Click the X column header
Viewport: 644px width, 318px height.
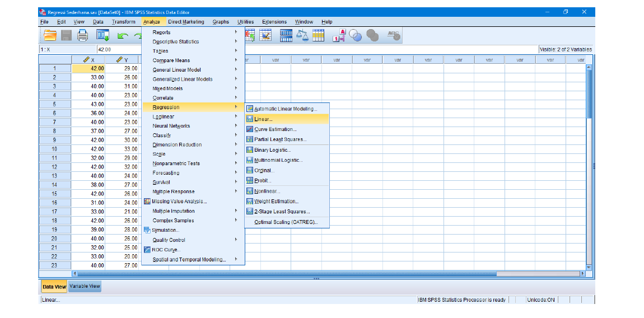tap(88, 60)
